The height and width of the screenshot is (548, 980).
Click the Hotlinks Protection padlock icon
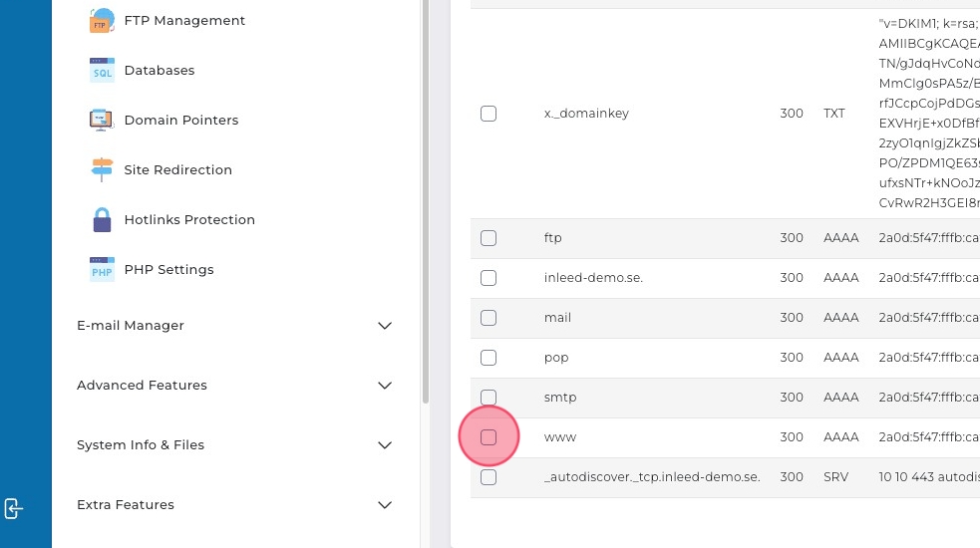[x=102, y=220]
